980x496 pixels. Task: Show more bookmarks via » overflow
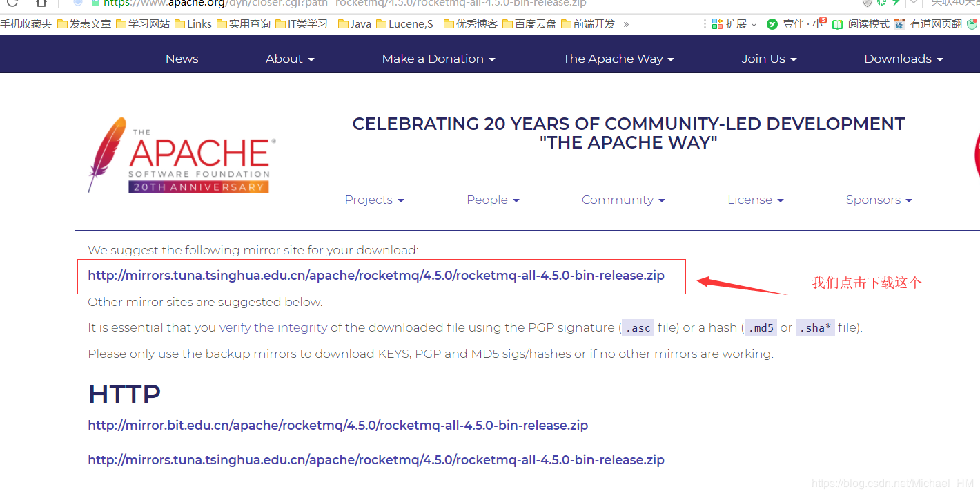pos(626,24)
